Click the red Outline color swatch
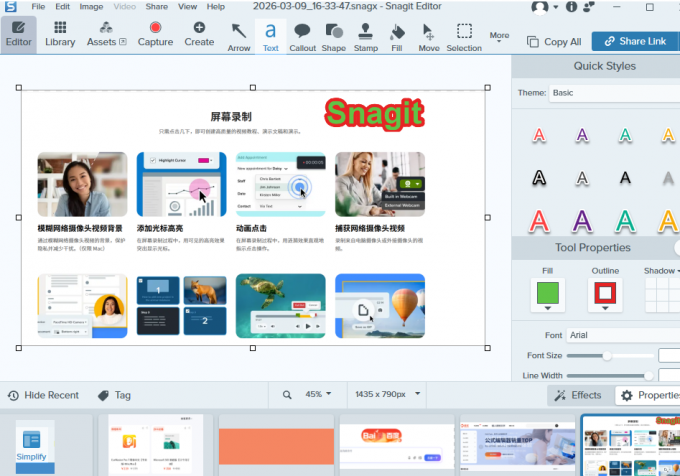This screenshot has width=680, height=476. 605,293
